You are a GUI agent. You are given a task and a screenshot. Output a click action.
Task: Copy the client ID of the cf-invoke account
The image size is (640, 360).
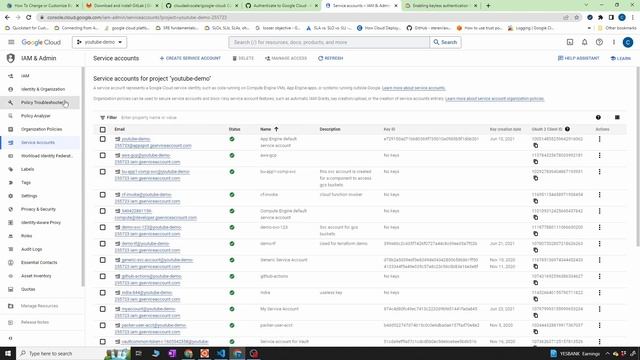(536, 201)
